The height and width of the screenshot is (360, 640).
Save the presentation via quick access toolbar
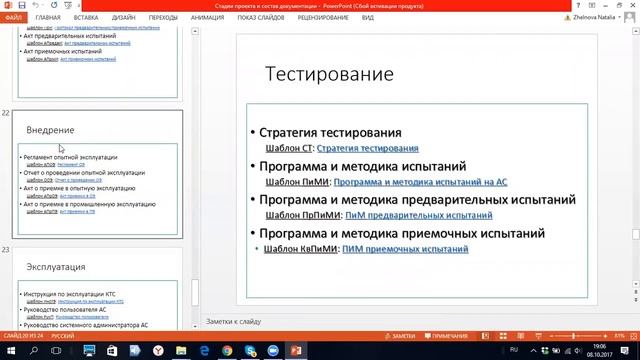(22, 5)
